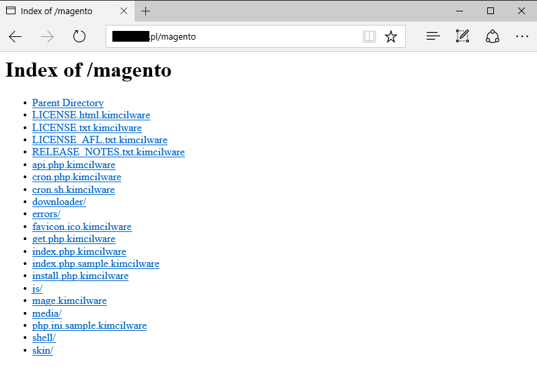
Task: Open LICENSE_AFL.txt.kimcilware link
Action: point(100,140)
